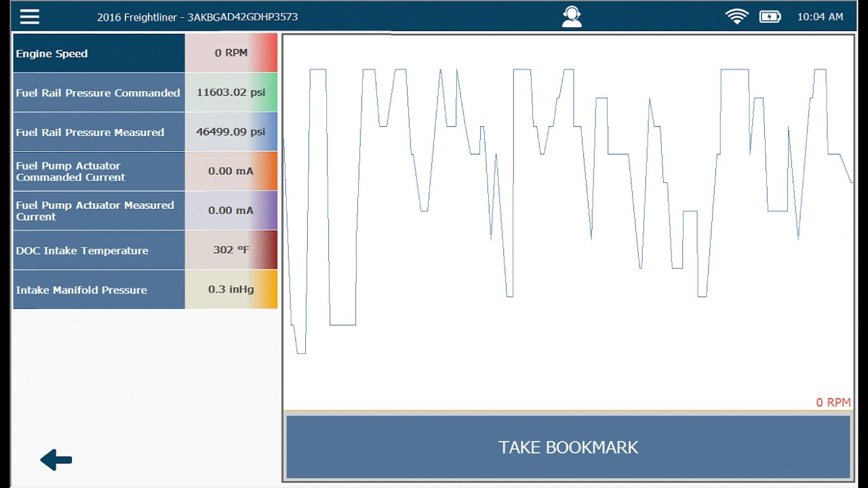Image resolution: width=868 pixels, height=488 pixels.
Task: Click the 2016 Freightliner vehicle title
Action: (197, 17)
